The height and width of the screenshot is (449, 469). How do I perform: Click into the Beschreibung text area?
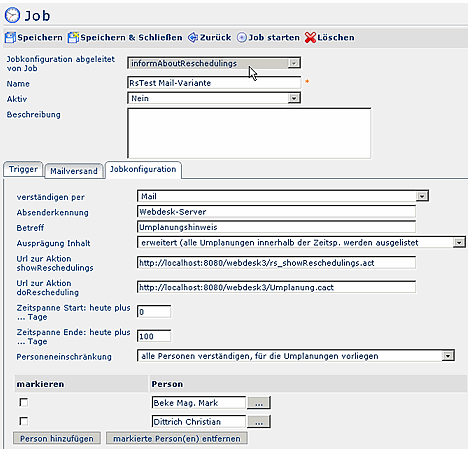[x=249, y=133]
